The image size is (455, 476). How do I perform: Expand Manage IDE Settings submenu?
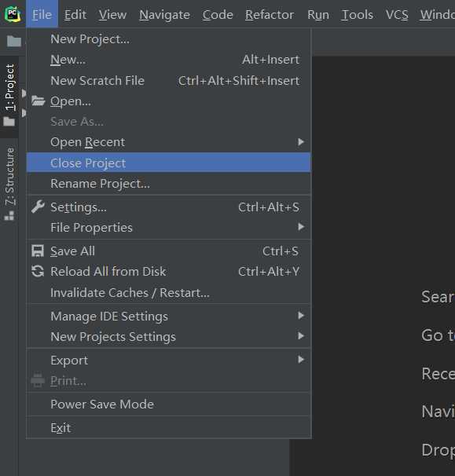point(169,316)
